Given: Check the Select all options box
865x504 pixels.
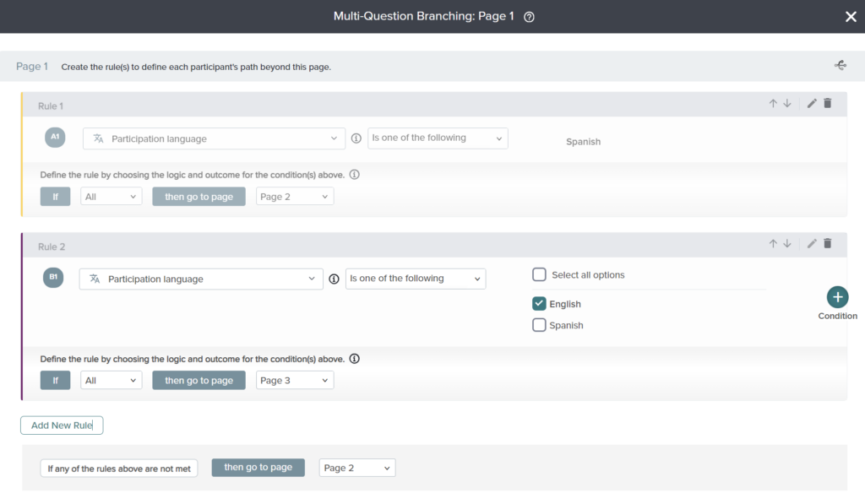Looking at the screenshot, I should [x=538, y=274].
